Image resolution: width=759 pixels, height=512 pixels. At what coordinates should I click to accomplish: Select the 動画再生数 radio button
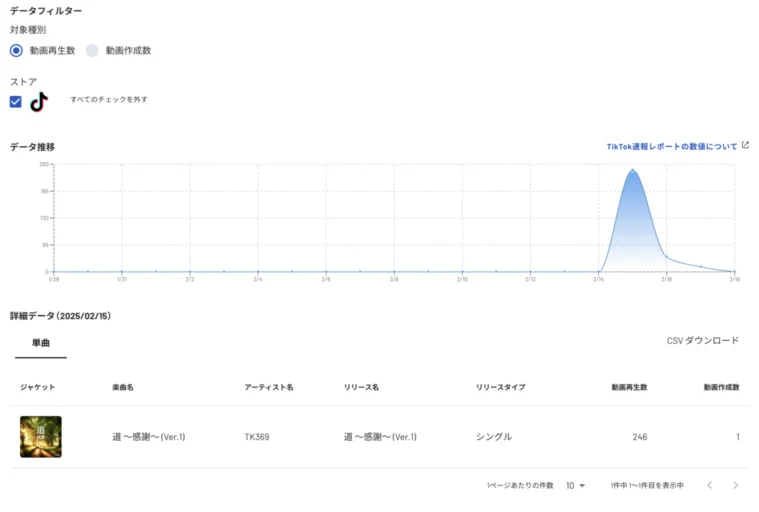click(x=16, y=50)
